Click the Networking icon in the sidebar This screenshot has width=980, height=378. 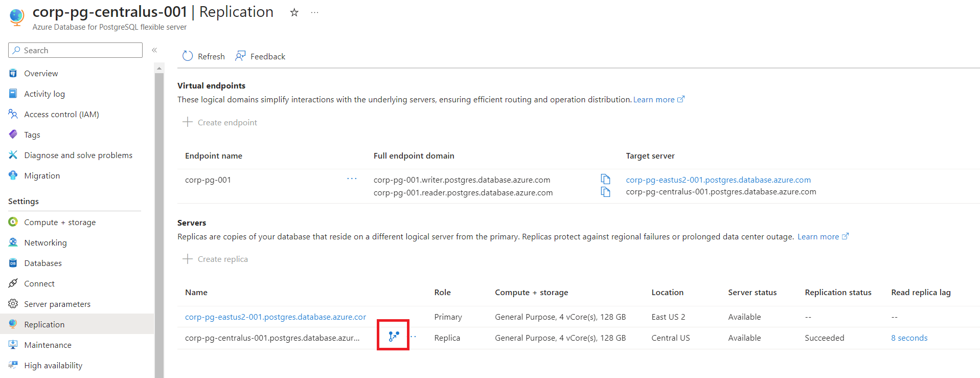click(13, 242)
